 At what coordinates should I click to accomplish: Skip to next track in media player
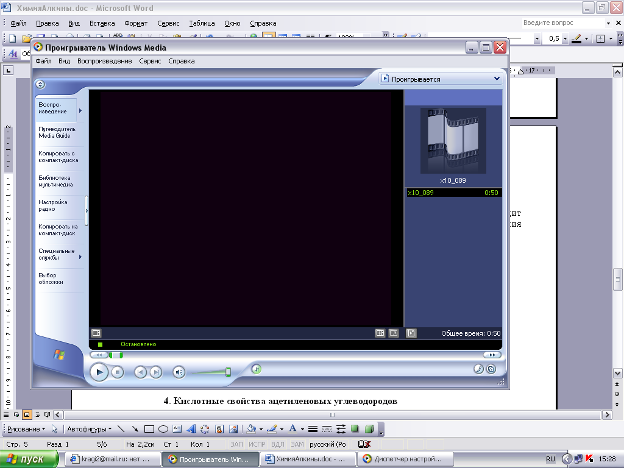pos(156,372)
